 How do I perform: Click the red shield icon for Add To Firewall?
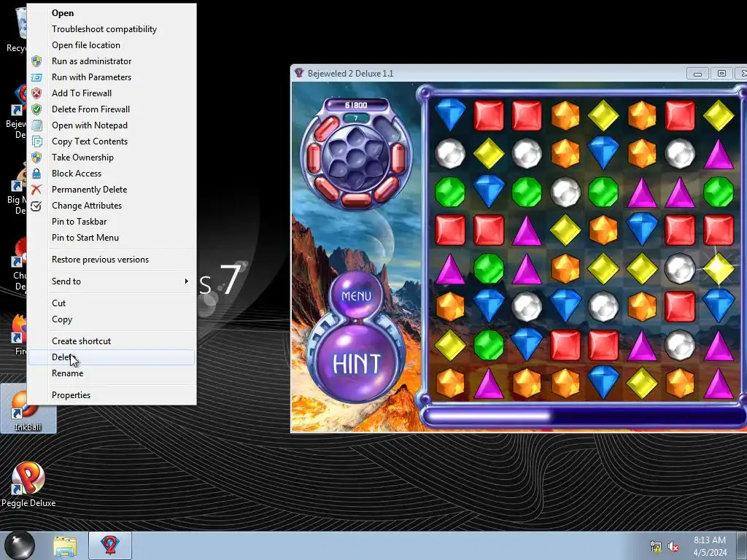(36, 93)
